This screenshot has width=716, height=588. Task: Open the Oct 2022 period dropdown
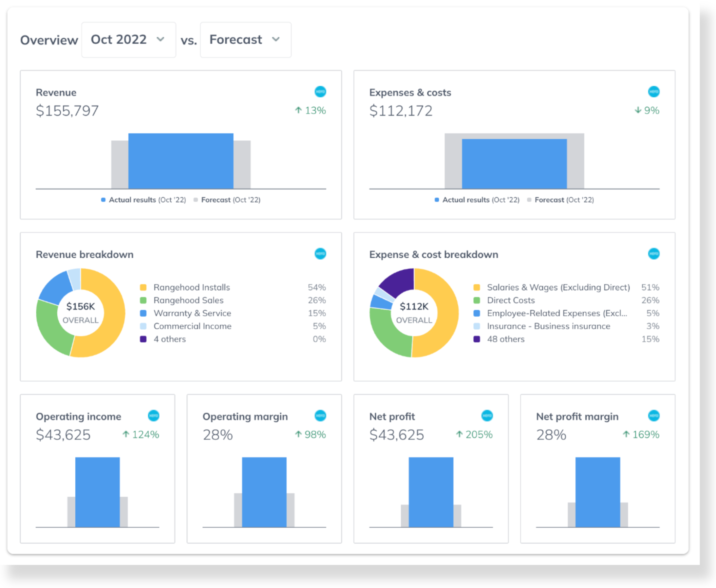point(128,40)
